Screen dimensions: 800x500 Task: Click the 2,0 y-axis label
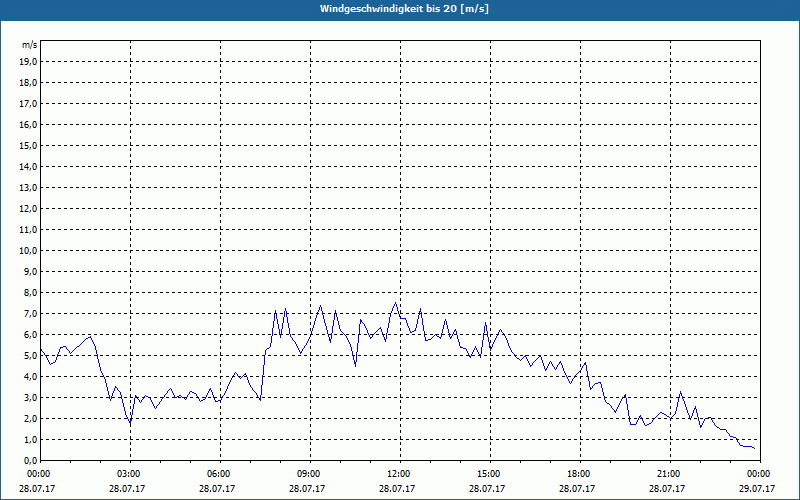pos(30,418)
